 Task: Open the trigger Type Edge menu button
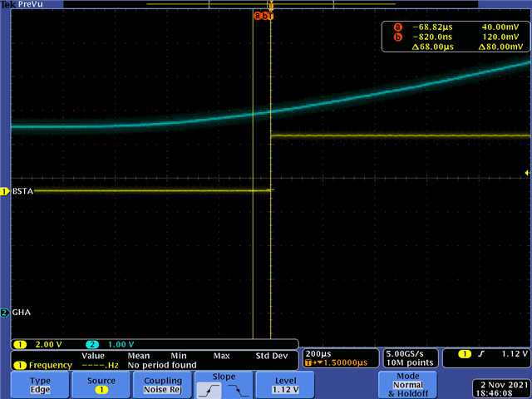click(x=40, y=385)
